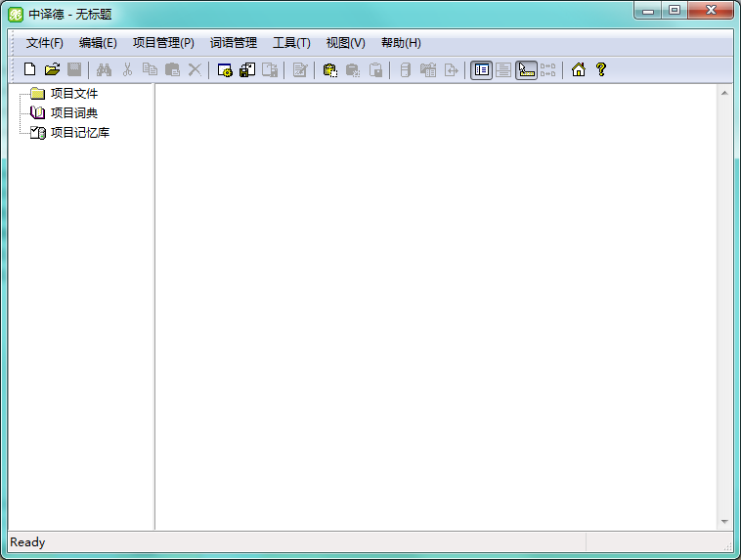Click the yellow folder icon beside 项目文件
741x560 pixels.
[x=37, y=94]
